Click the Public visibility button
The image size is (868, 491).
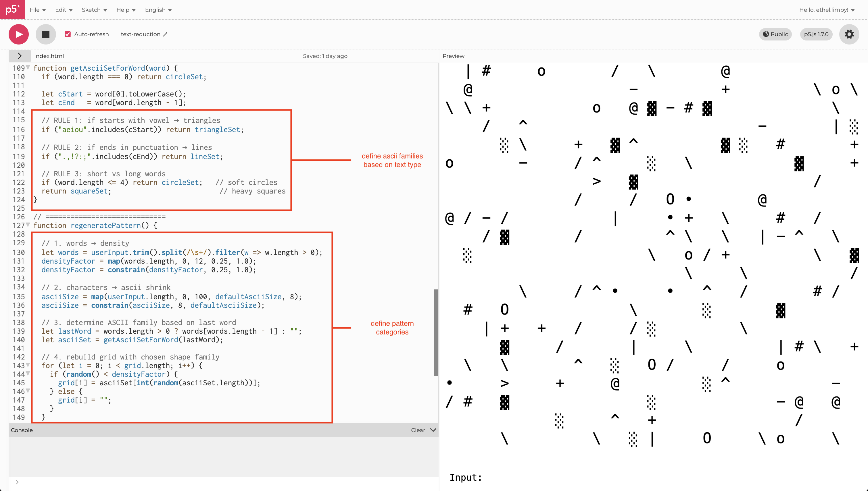775,34
